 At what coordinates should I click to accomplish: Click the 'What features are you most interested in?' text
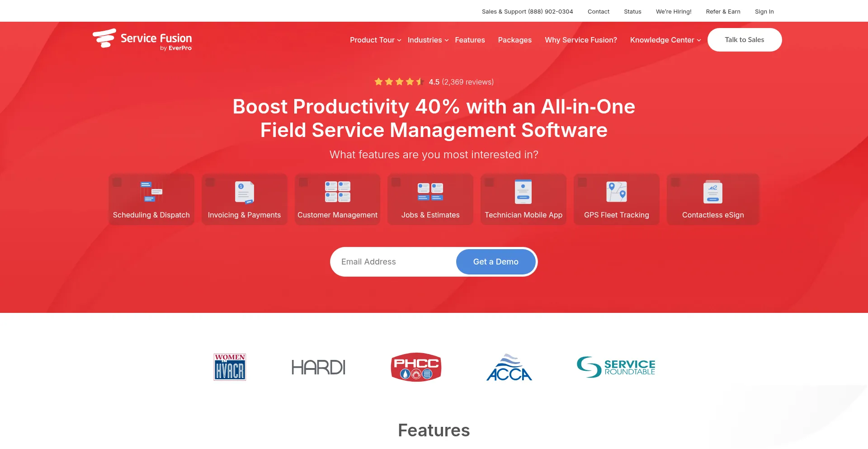pyautogui.click(x=434, y=155)
